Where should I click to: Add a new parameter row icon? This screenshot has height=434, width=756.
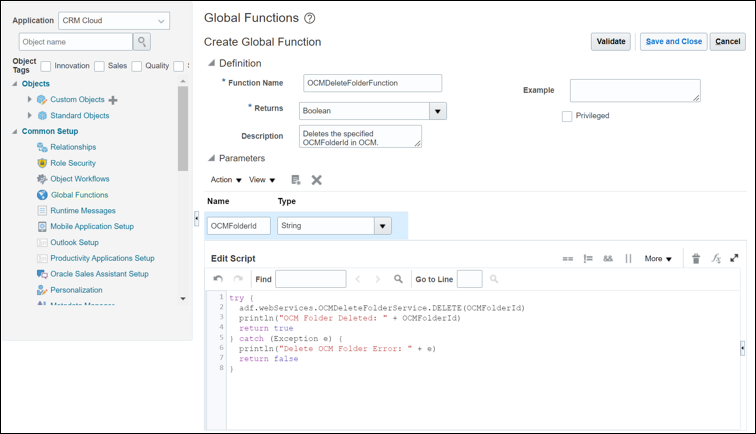click(x=296, y=180)
